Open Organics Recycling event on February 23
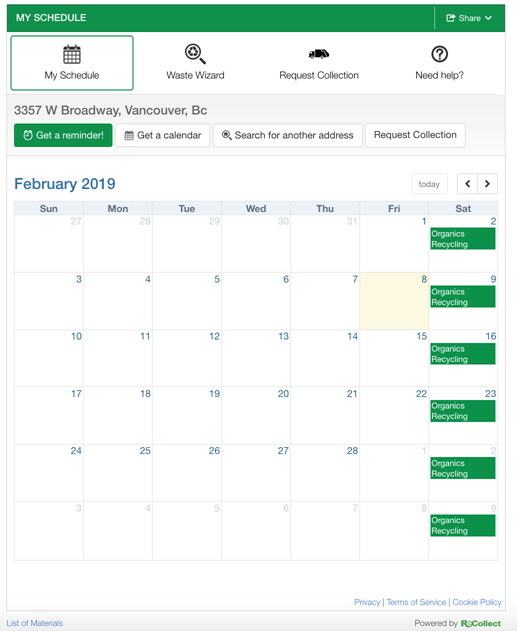Screen dimensions: 517x631 463,411
